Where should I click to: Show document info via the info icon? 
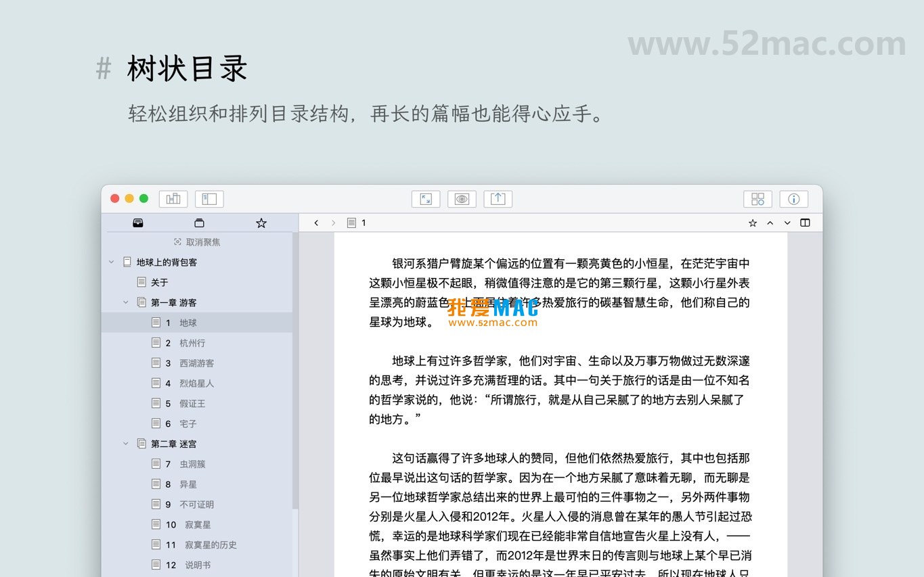click(793, 198)
